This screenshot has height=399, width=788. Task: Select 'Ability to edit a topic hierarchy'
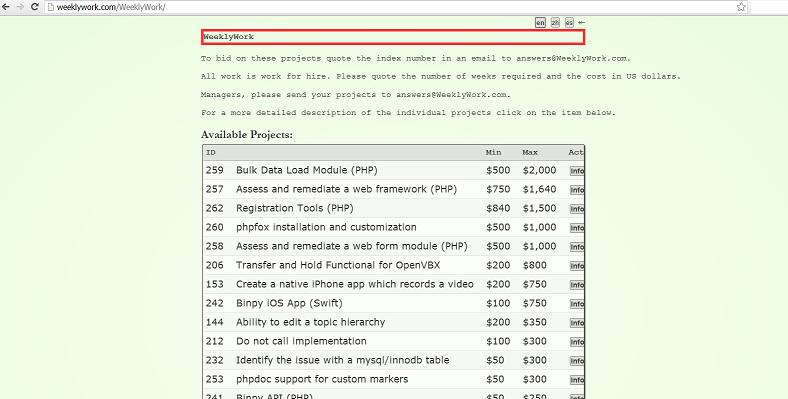click(x=311, y=322)
